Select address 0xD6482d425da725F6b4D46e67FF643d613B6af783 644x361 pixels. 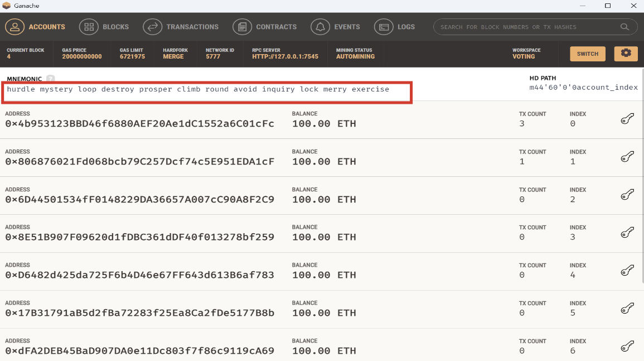[x=139, y=275]
